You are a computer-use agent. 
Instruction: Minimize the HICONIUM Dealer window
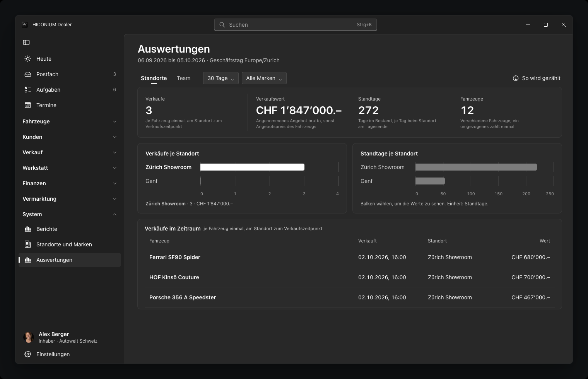point(528,25)
